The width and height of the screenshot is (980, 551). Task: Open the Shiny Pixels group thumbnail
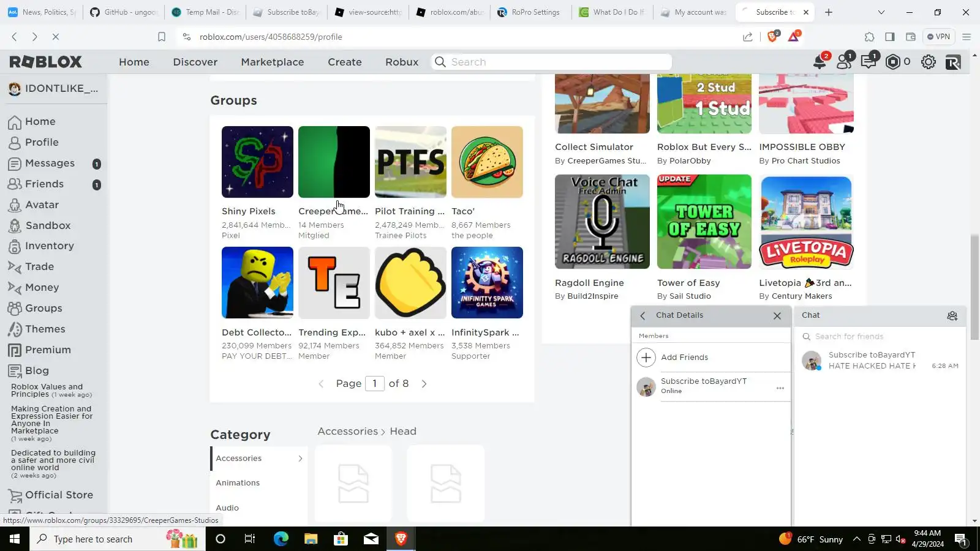(x=257, y=162)
